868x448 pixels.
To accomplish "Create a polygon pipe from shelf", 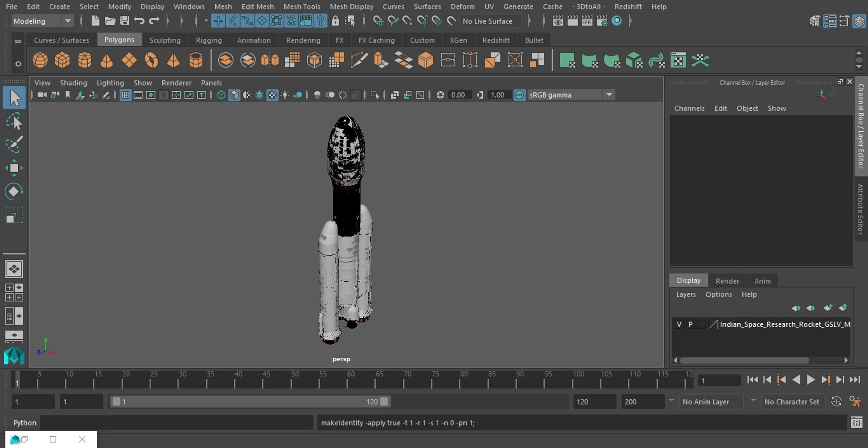I will click(196, 60).
